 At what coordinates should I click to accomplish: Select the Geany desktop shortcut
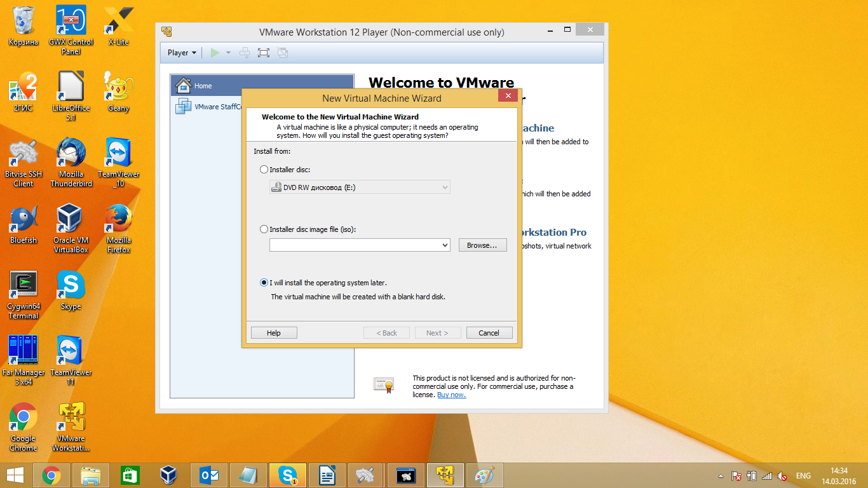[118, 92]
